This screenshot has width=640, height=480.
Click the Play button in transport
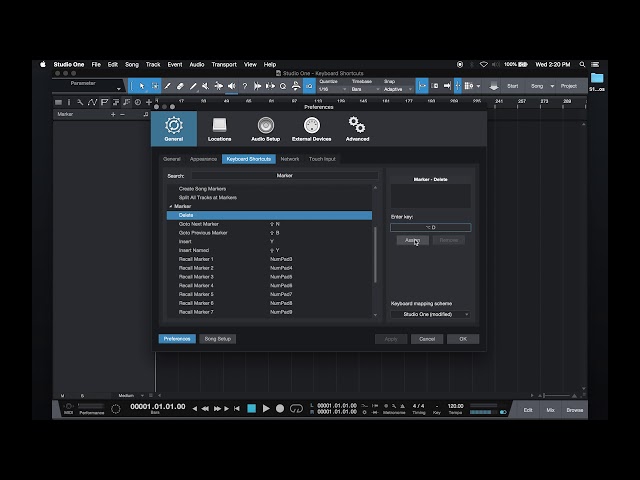[266, 408]
